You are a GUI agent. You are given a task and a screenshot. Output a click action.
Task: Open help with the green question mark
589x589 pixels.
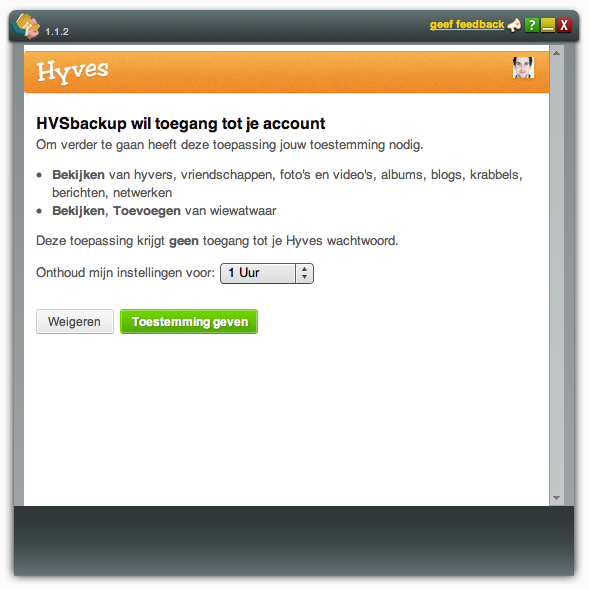(532, 25)
